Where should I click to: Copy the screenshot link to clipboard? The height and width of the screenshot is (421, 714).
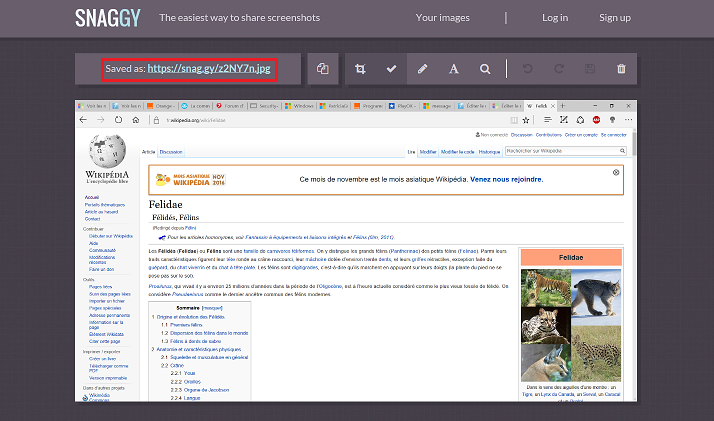point(322,69)
